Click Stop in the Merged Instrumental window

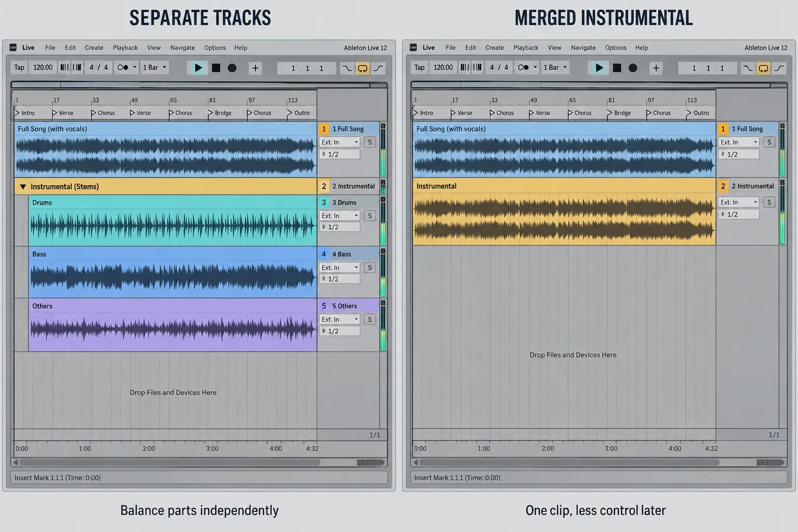coord(617,68)
